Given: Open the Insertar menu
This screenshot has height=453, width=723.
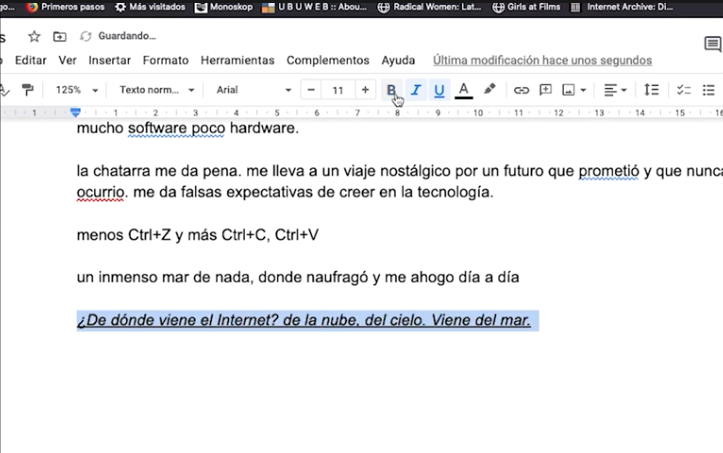Looking at the screenshot, I should 109,60.
